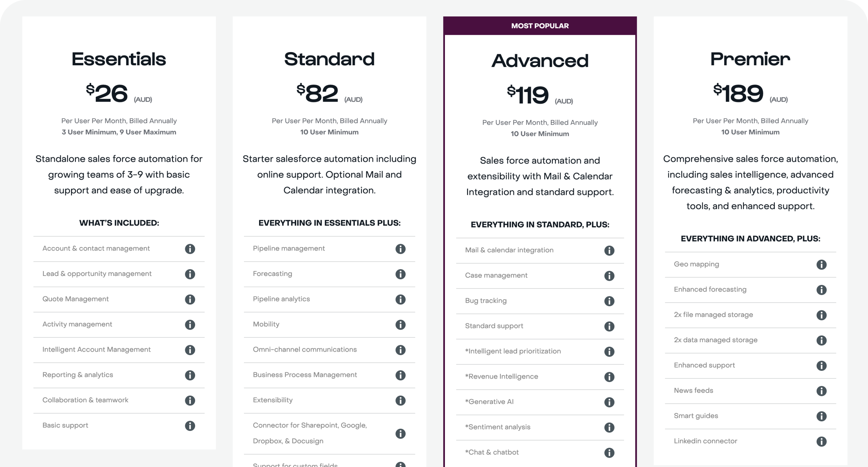Show Smart guides details

pos(821,416)
